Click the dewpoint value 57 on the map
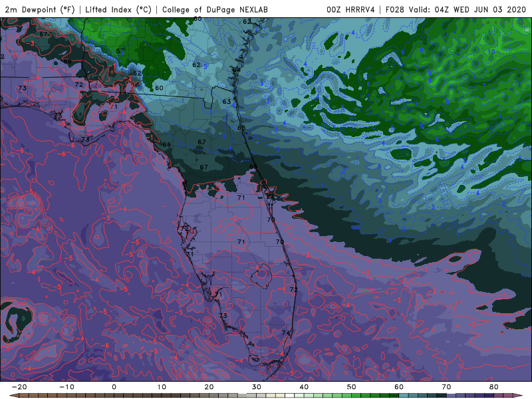 pos(120,51)
